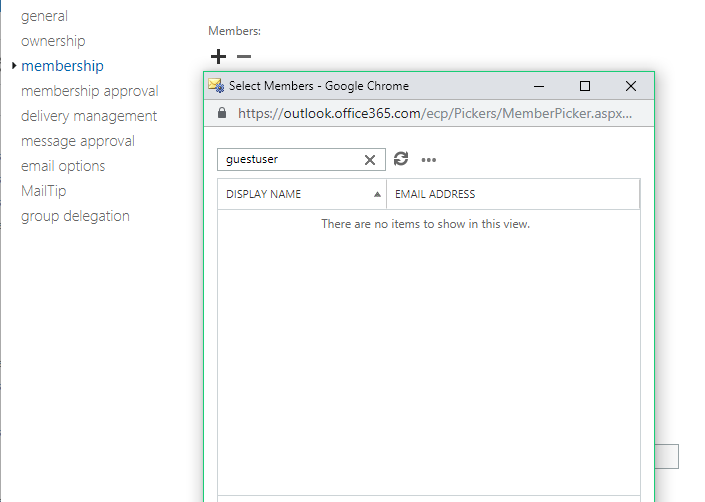Open message approval section
Image resolution: width=705 pixels, height=502 pixels.
(x=78, y=141)
